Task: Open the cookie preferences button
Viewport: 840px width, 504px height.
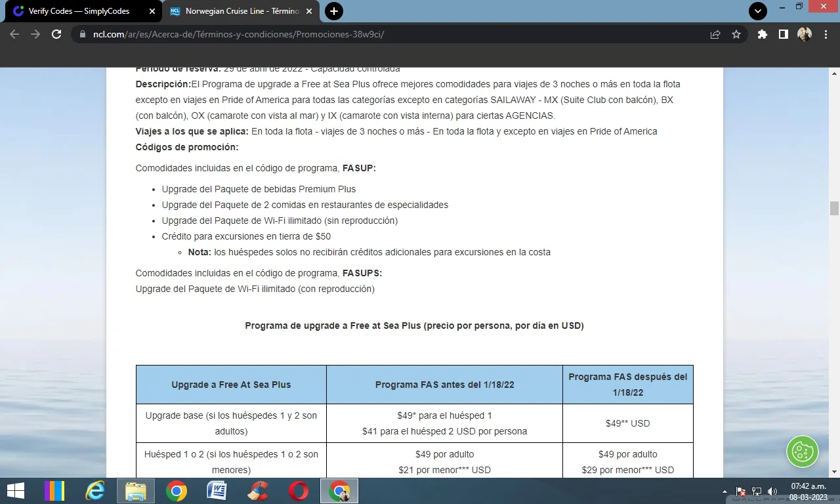Action: (x=803, y=451)
